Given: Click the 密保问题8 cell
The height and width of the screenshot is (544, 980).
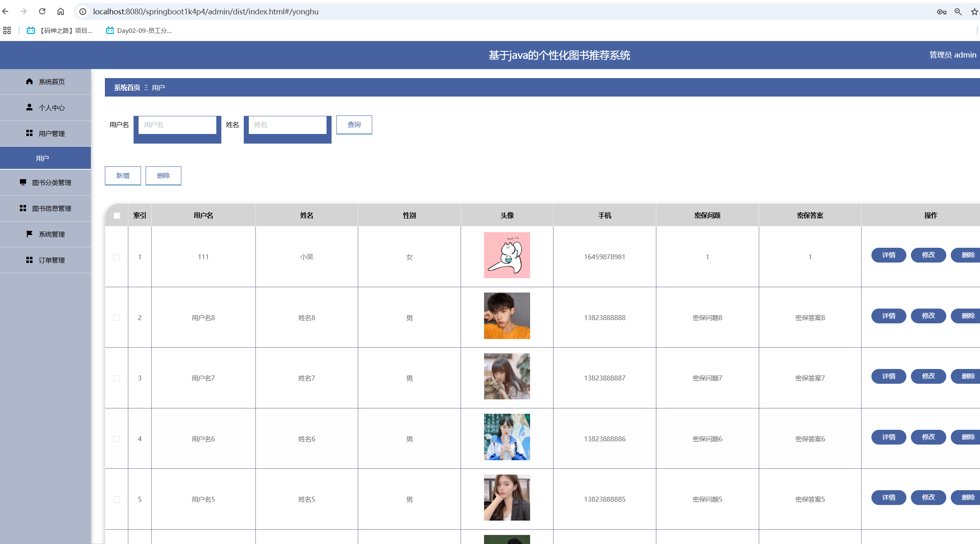Looking at the screenshot, I should pos(707,318).
